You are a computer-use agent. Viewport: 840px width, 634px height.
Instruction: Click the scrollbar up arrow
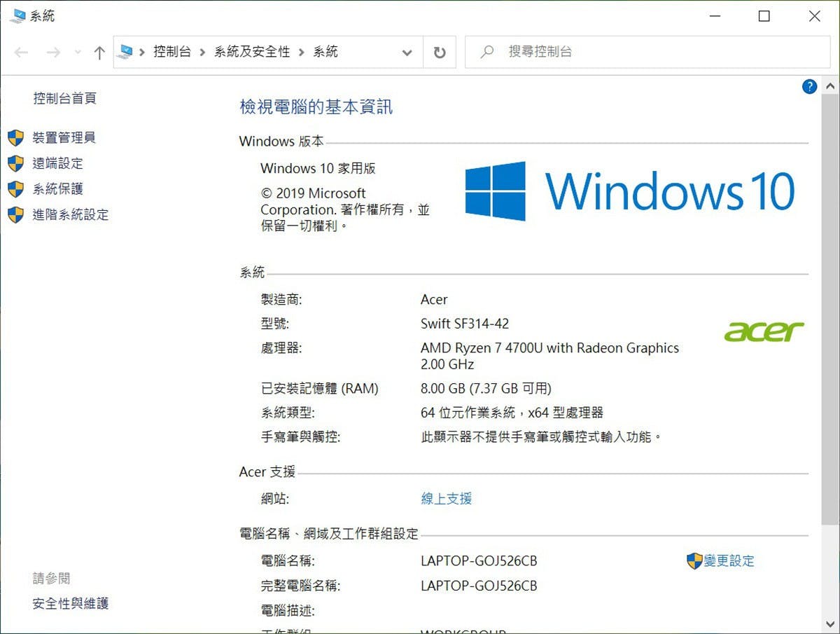pos(829,87)
